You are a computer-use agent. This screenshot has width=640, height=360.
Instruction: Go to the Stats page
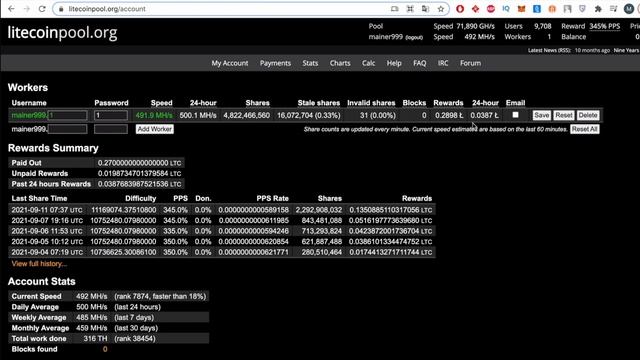click(x=310, y=63)
